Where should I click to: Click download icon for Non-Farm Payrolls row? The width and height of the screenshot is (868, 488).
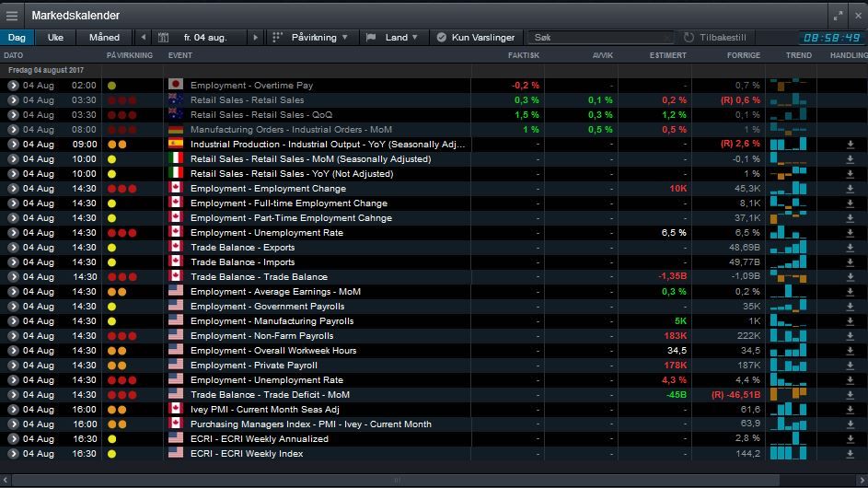(851, 336)
